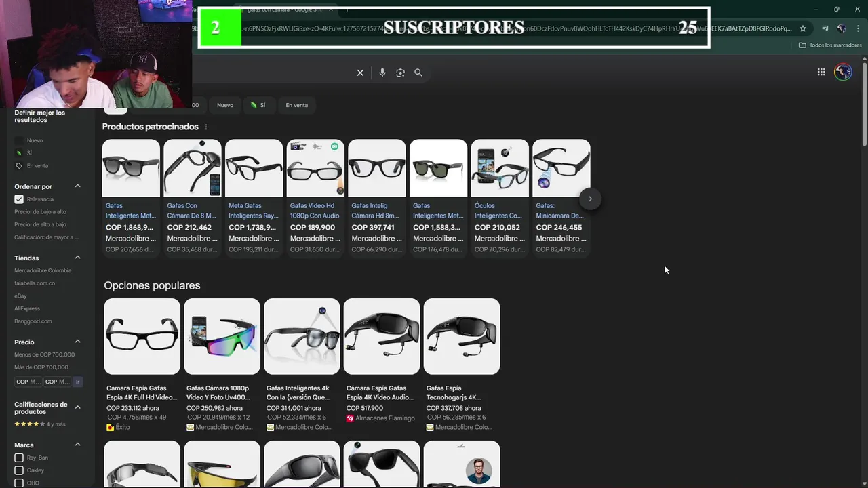The image size is (868, 488).
Task: Select the En venta filter chip
Action: pyautogui.click(x=296, y=105)
